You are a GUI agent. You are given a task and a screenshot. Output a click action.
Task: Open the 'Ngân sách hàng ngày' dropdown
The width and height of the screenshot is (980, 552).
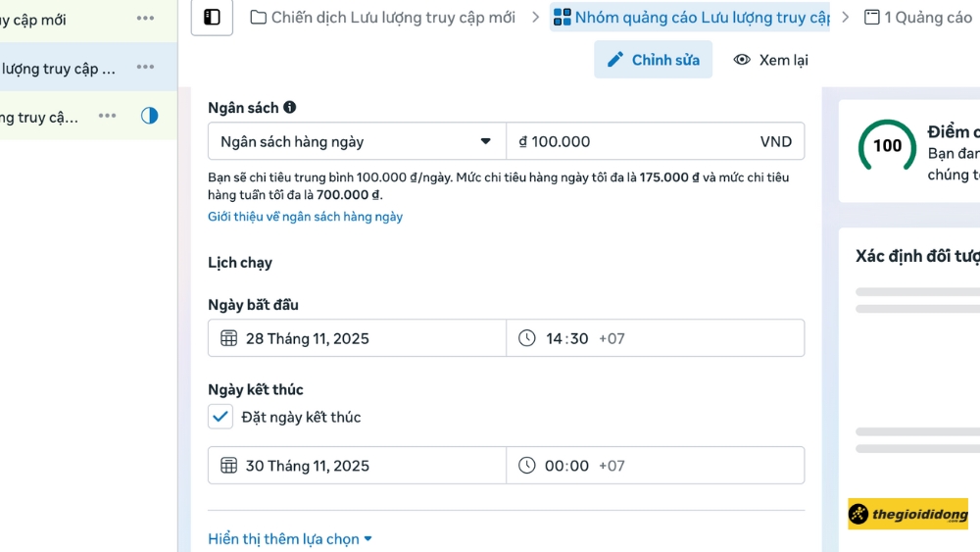tap(357, 141)
